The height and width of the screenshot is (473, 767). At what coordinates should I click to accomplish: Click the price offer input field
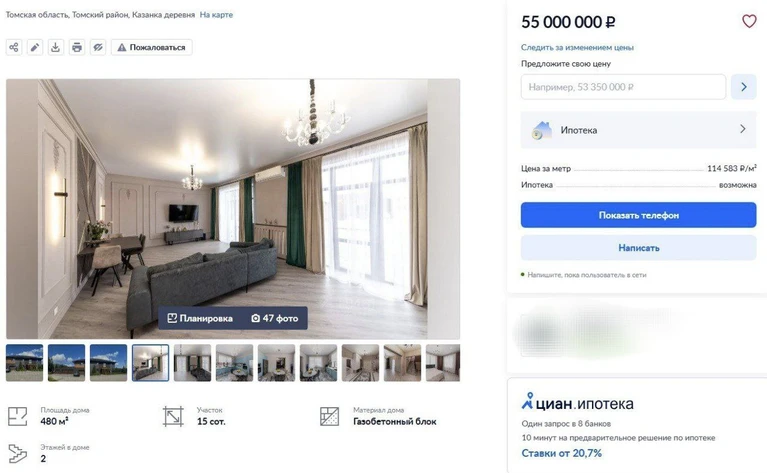(x=623, y=87)
